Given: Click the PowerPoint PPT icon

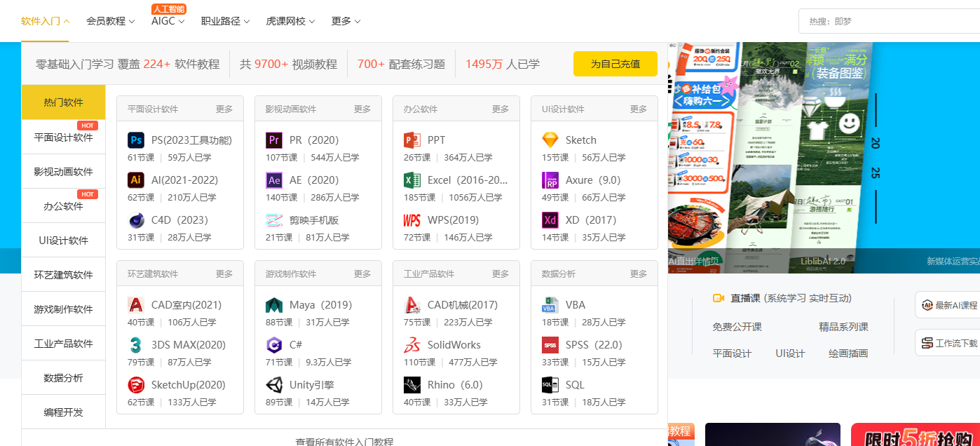Looking at the screenshot, I should (x=412, y=140).
